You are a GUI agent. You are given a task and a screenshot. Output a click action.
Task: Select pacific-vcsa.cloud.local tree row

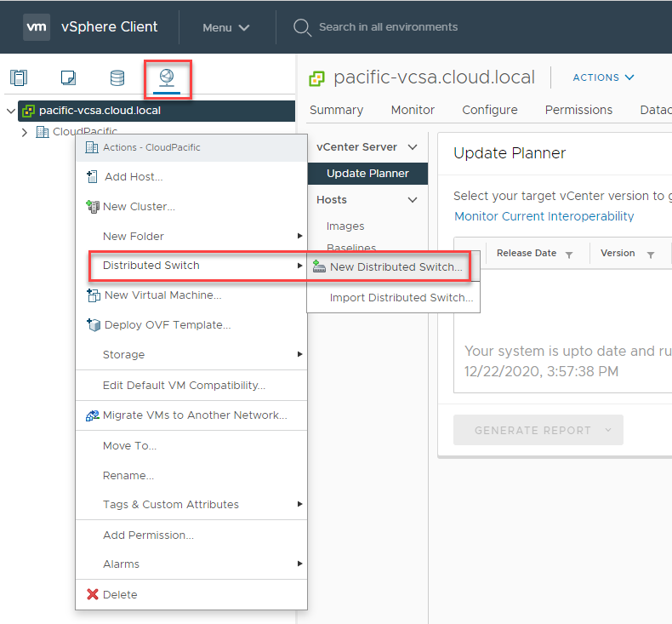pos(156,111)
